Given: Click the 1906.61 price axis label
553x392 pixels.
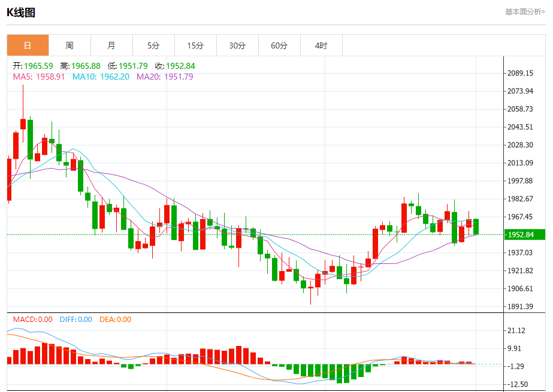Looking at the screenshot, I should pyautogui.click(x=520, y=289).
